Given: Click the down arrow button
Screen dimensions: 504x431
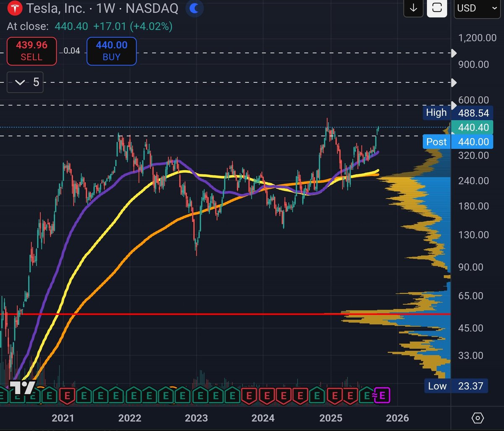Looking at the screenshot, I should pos(414,8).
